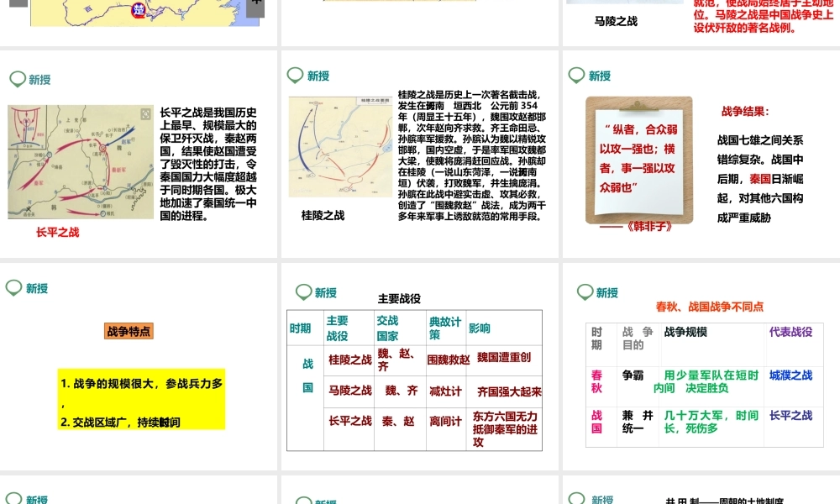The width and height of the screenshot is (840, 504).
Task: Select the paragraph beginning 长平之战是我国历史上最早
Action: tap(208, 164)
